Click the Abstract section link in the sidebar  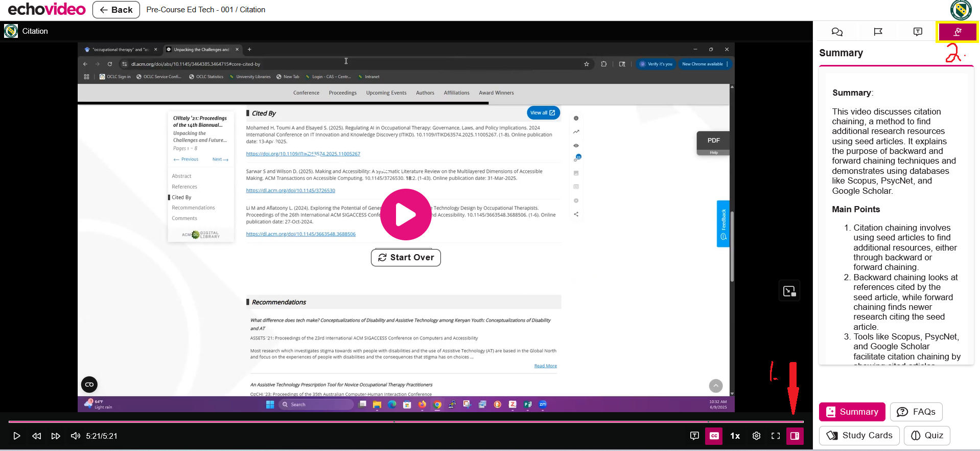181,176
